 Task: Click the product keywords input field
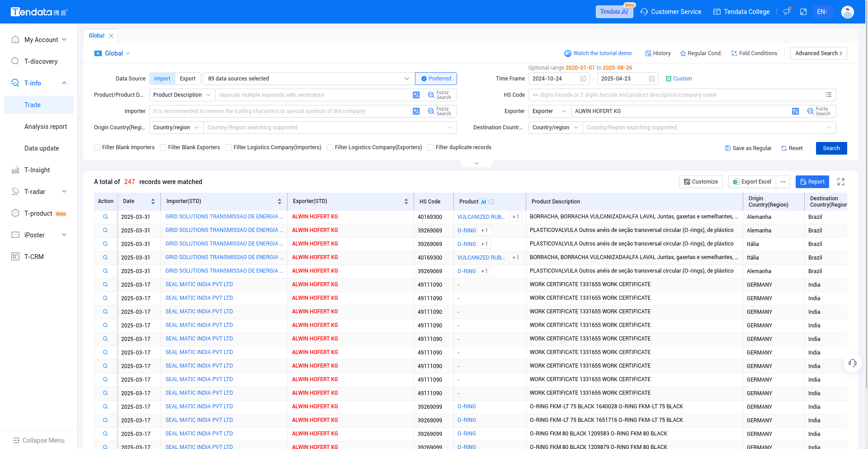pos(312,95)
